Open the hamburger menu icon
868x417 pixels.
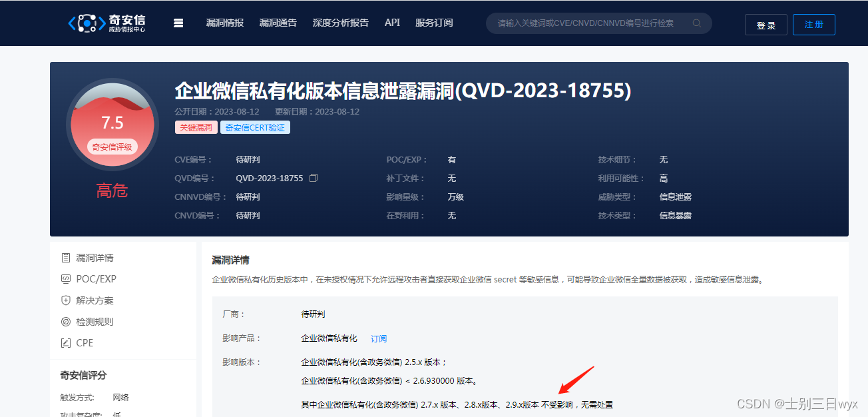coord(178,23)
